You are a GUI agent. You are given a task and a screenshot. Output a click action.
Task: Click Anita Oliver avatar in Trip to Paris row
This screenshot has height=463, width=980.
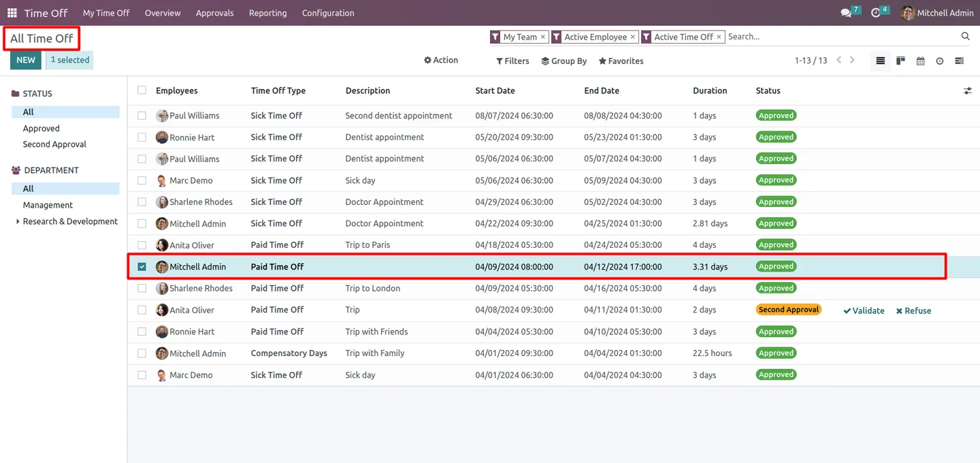pos(162,245)
